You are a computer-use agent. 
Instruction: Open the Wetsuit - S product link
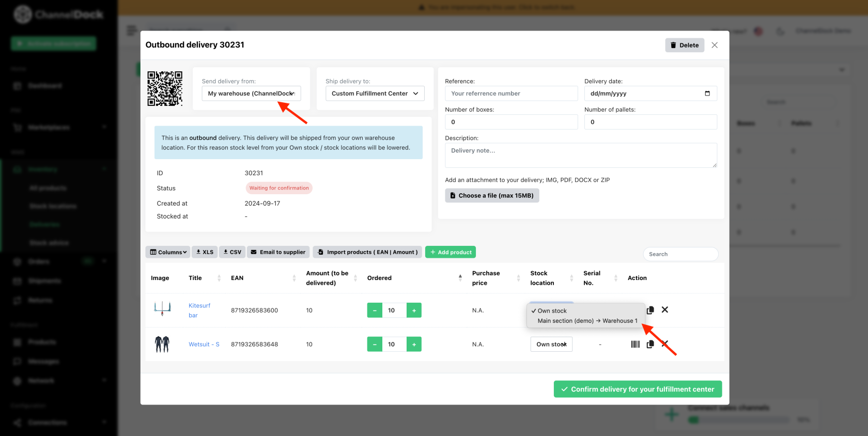(204, 344)
